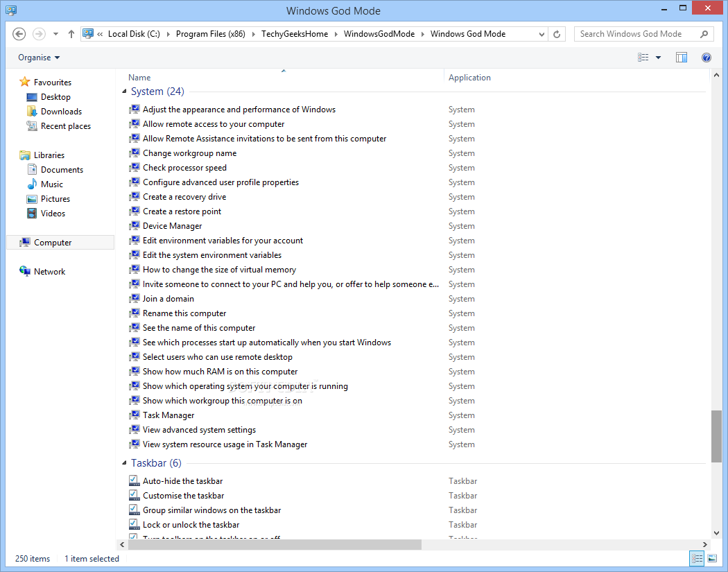Select Desktop in the navigation pane
The width and height of the screenshot is (728, 572).
point(55,96)
